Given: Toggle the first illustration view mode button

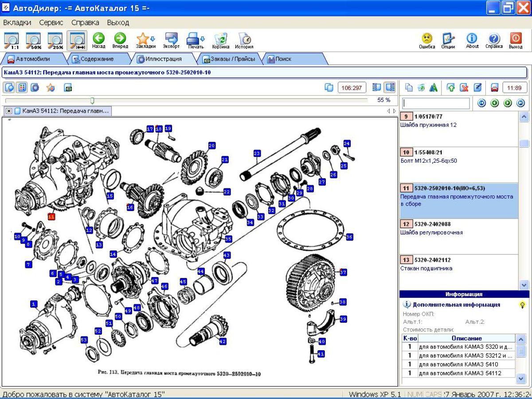Looking at the screenshot, I should (9, 87).
